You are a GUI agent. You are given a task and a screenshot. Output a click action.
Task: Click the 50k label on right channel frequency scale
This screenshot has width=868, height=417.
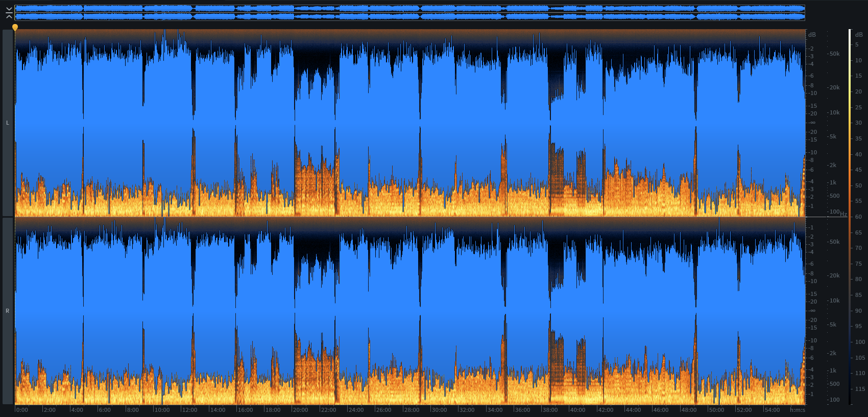point(834,242)
